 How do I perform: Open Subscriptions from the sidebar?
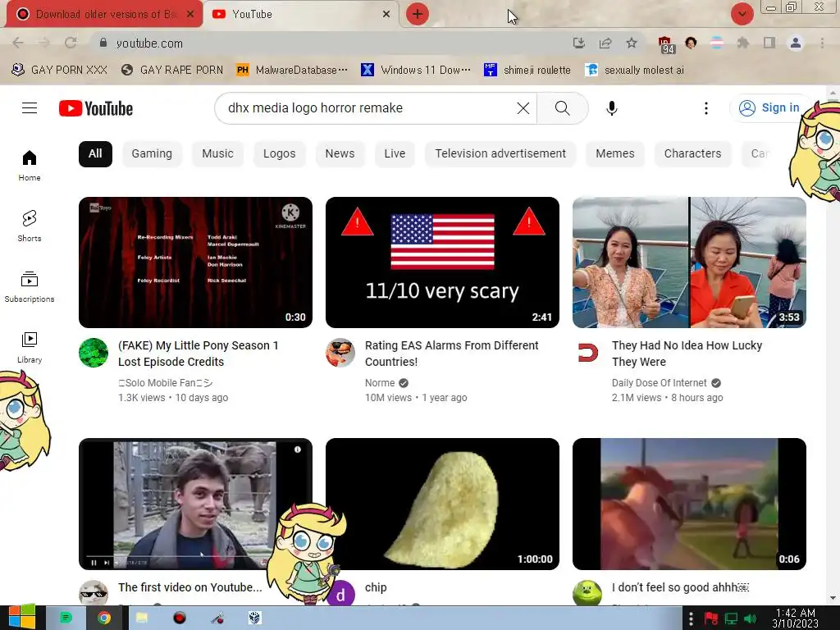tap(30, 286)
